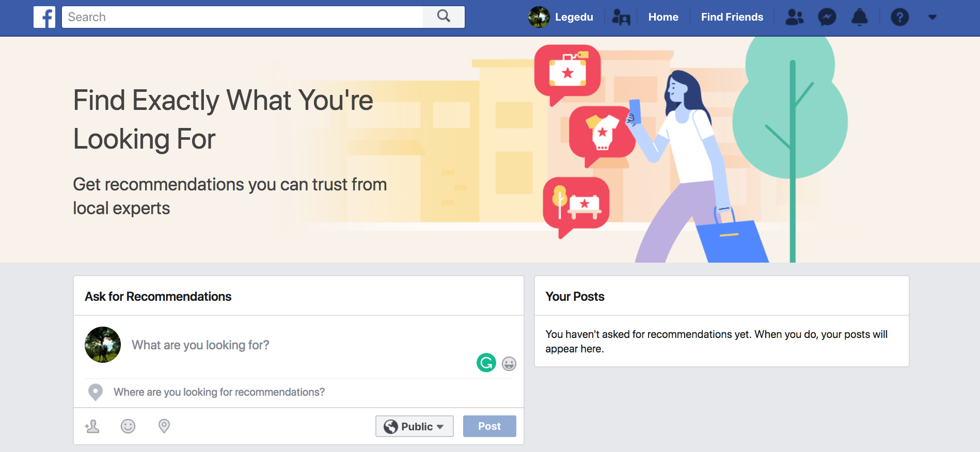Click the location pin beside the where field
Screen dimensions: 980x452
[96, 392]
